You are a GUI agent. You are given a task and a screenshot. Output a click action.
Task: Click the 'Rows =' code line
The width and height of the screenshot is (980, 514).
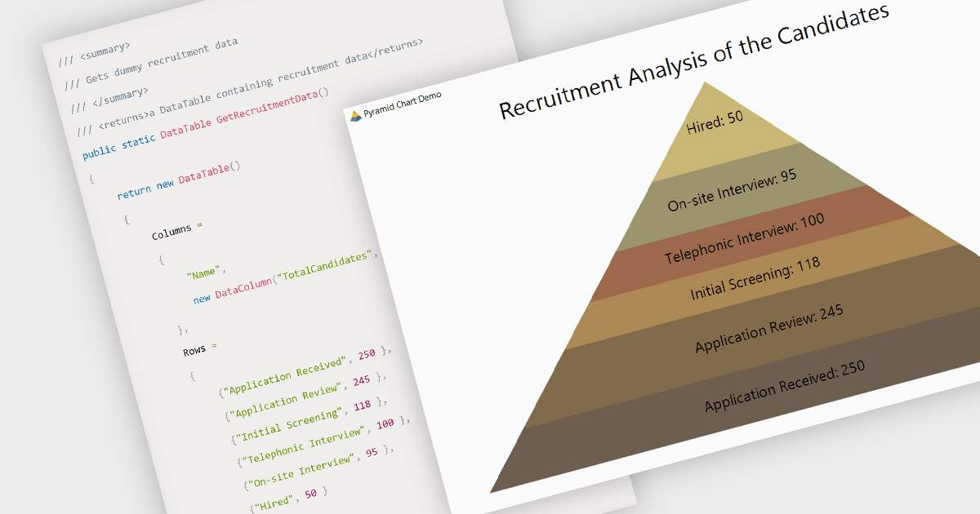click(x=200, y=349)
